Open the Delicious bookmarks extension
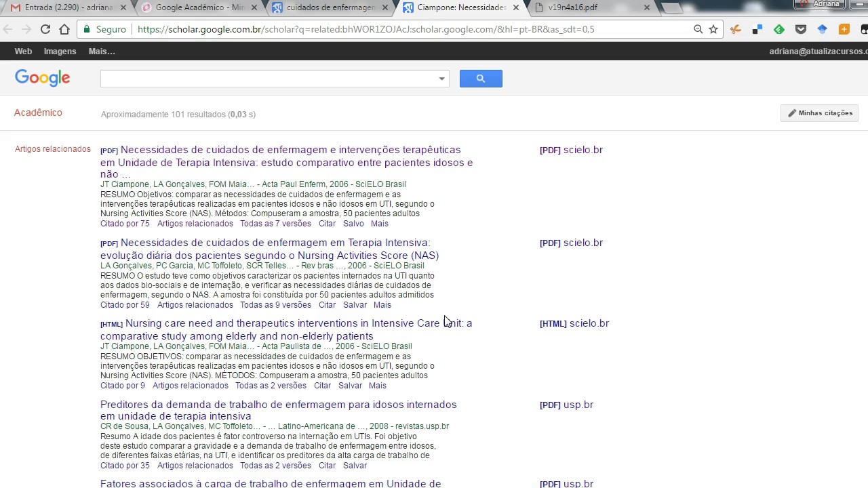The height and width of the screenshot is (488, 868). click(757, 29)
